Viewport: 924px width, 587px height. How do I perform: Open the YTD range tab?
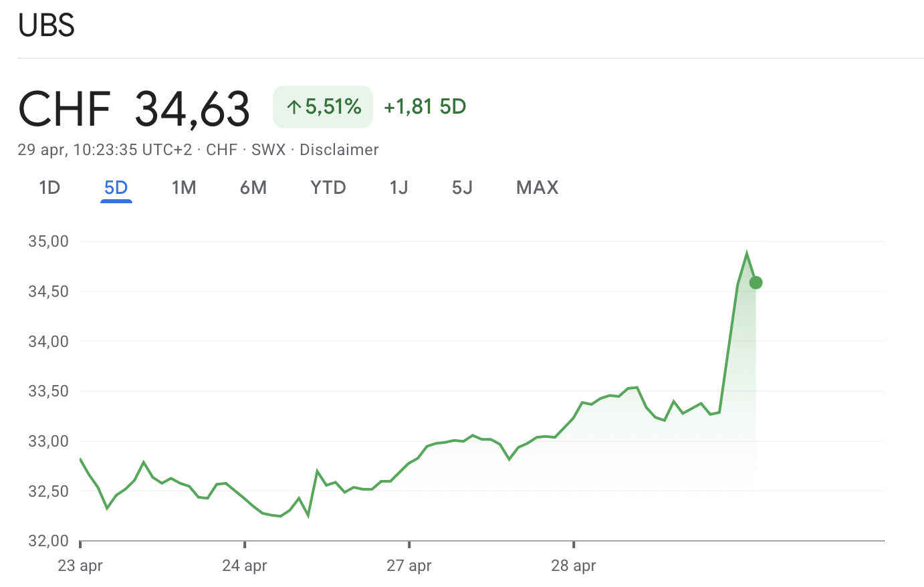pos(328,188)
